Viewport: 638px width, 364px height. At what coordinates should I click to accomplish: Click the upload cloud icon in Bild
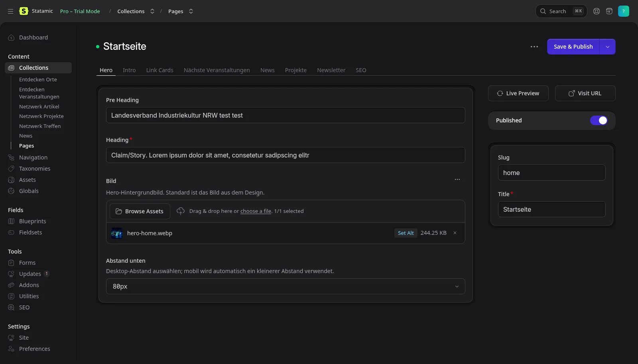181,211
